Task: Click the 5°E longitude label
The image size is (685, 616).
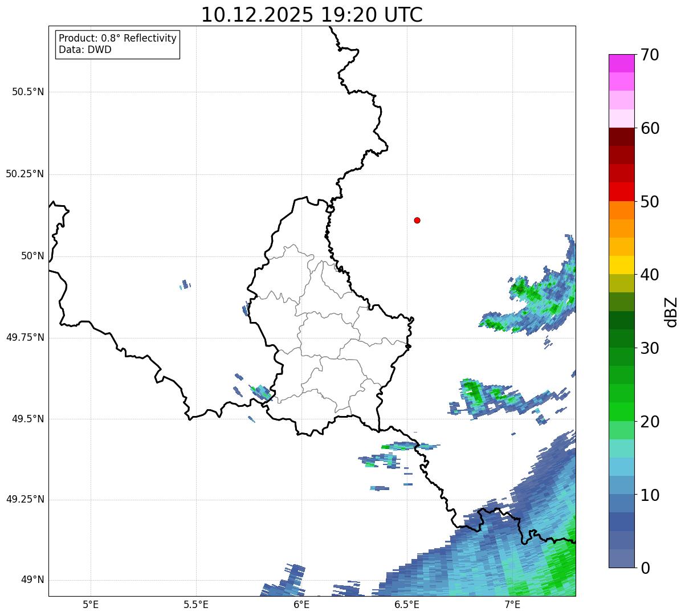Action: coord(91,604)
